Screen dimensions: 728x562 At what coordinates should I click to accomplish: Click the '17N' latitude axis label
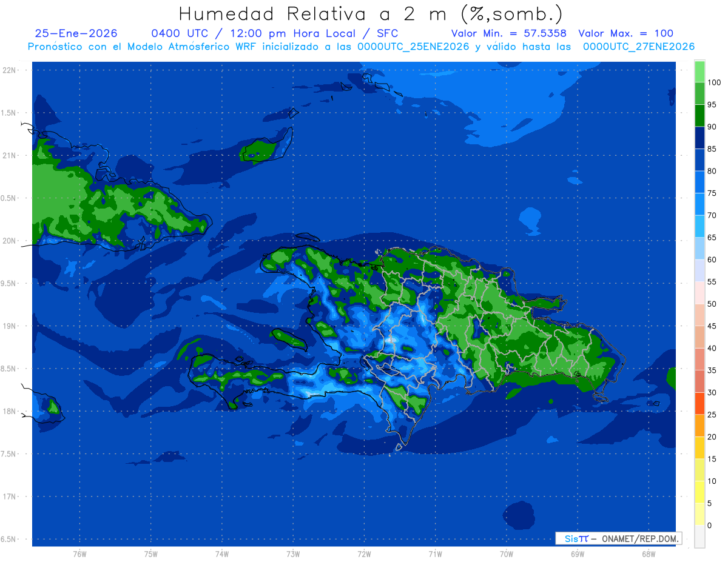[10, 497]
